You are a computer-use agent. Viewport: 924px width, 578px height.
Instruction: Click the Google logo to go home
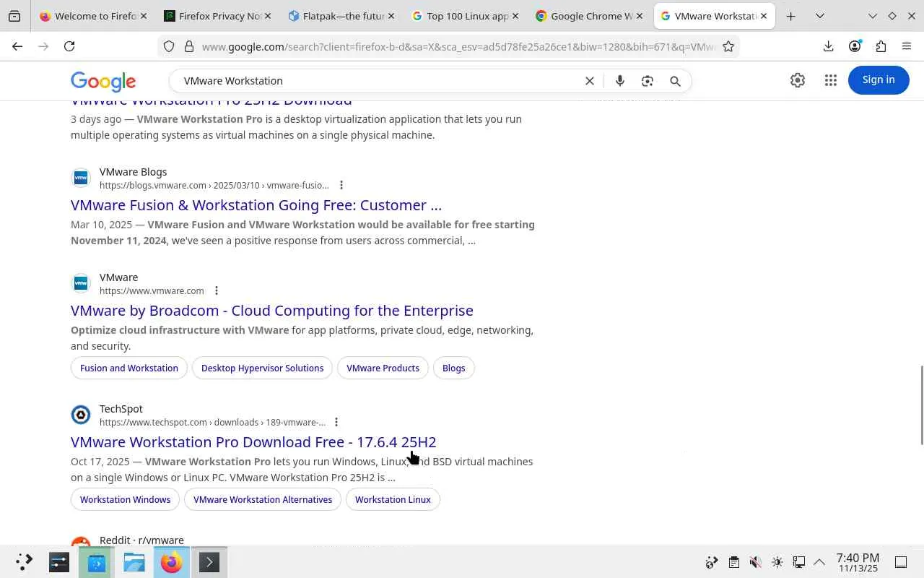(103, 82)
